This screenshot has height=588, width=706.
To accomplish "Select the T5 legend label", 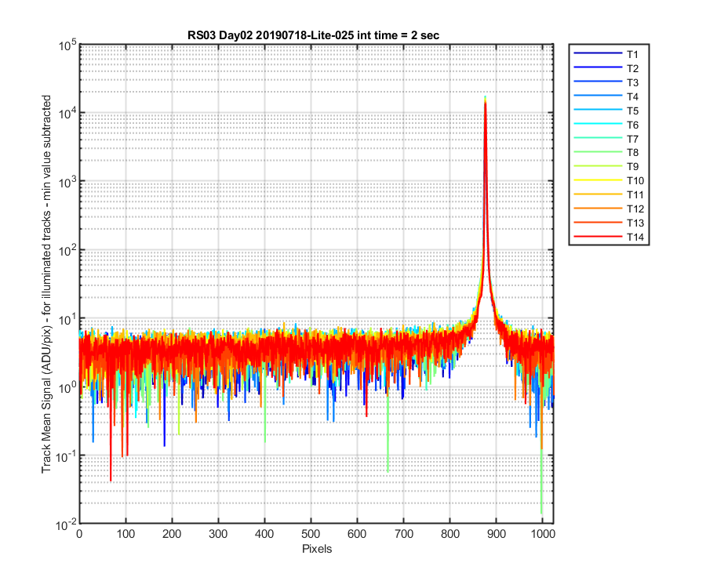I will [632, 111].
